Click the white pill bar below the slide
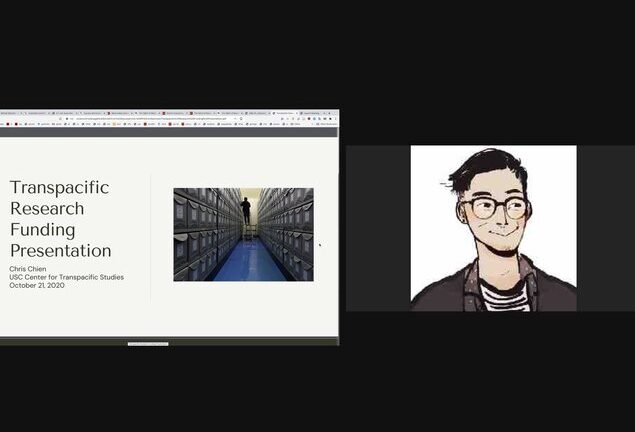 148,343
